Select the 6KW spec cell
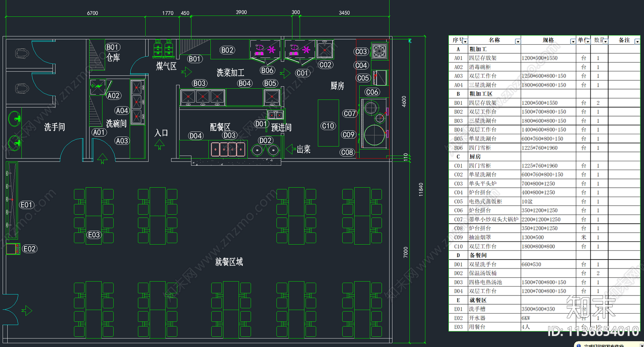 coord(549,318)
